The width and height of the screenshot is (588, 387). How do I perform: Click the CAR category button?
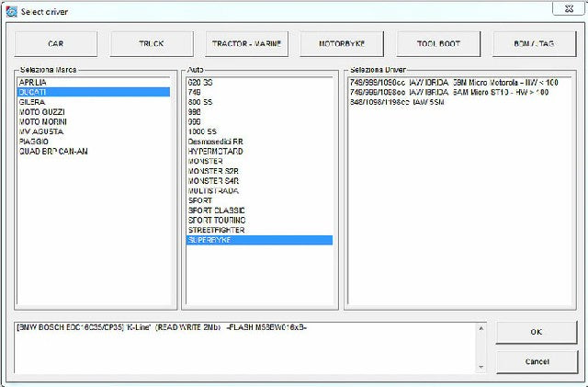click(55, 44)
